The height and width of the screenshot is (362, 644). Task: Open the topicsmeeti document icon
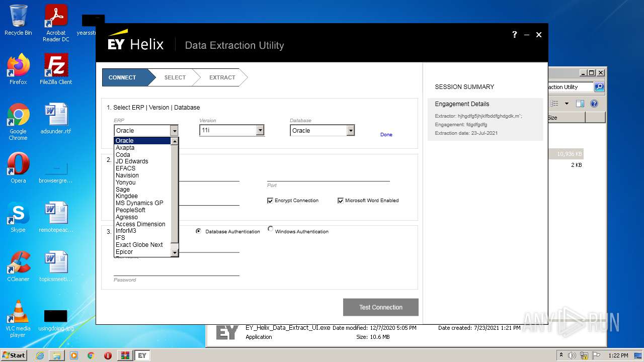(x=56, y=266)
